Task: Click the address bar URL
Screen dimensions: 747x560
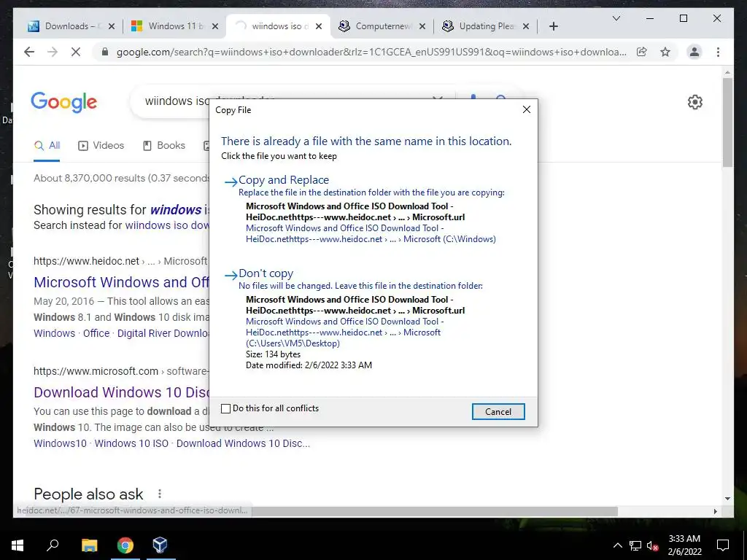Action: click(x=371, y=52)
